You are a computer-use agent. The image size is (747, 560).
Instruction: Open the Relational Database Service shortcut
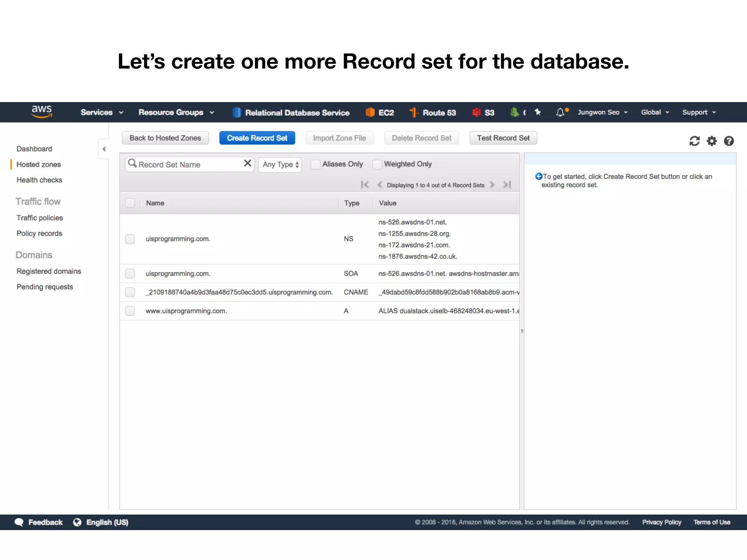tap(291, 113)
